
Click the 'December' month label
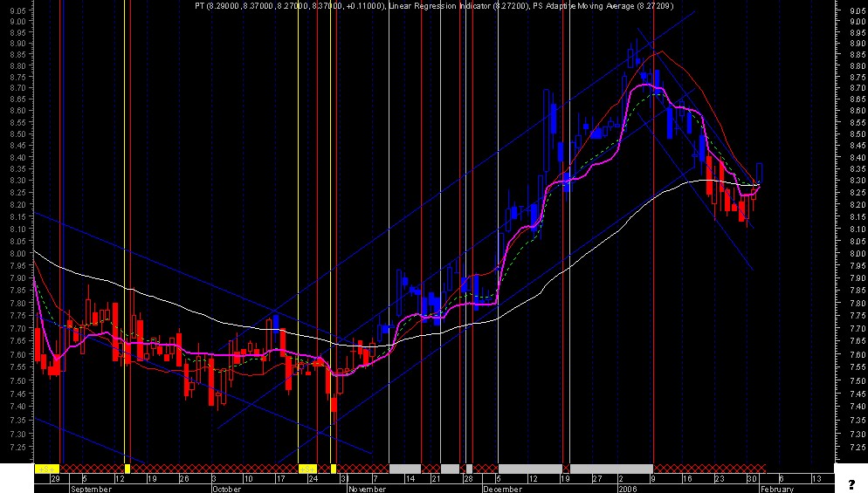click(x=503, y=490)
